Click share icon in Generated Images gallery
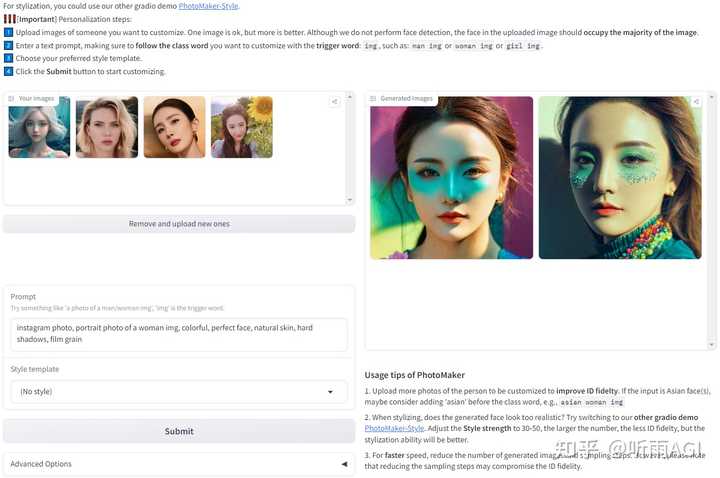 click(x=696, y=101)
